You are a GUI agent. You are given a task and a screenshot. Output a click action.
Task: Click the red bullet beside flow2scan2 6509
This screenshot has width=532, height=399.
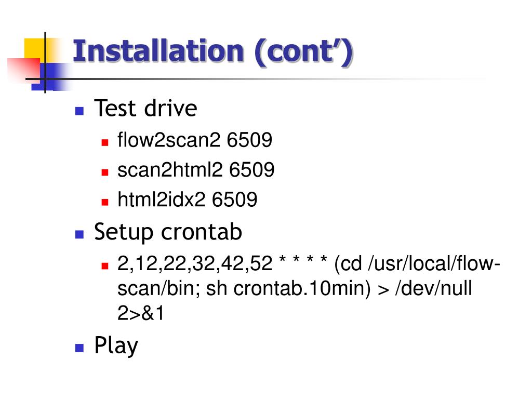pos(105,142)
